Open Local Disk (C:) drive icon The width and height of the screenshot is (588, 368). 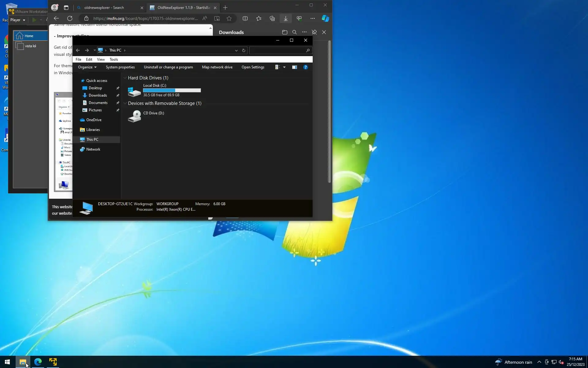point(134,91)
